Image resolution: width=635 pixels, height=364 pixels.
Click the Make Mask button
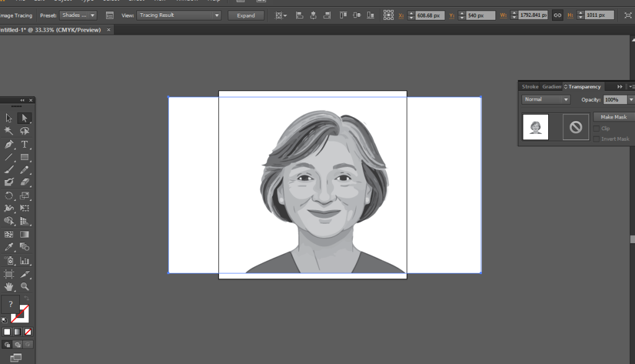613,117
